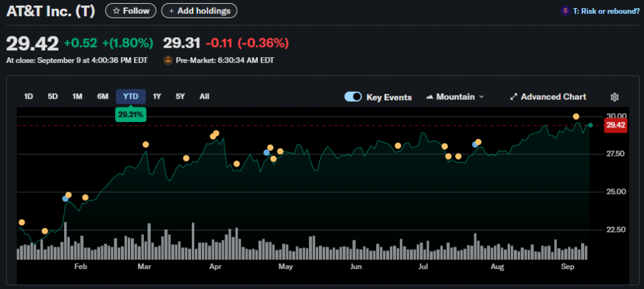Click the mountain icon next to Mountain label
644x289 pixels.
(x=430, y=97)
